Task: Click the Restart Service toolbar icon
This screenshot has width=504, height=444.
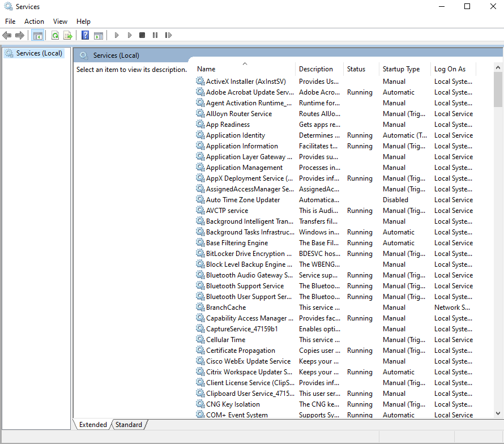Action: 168,35
